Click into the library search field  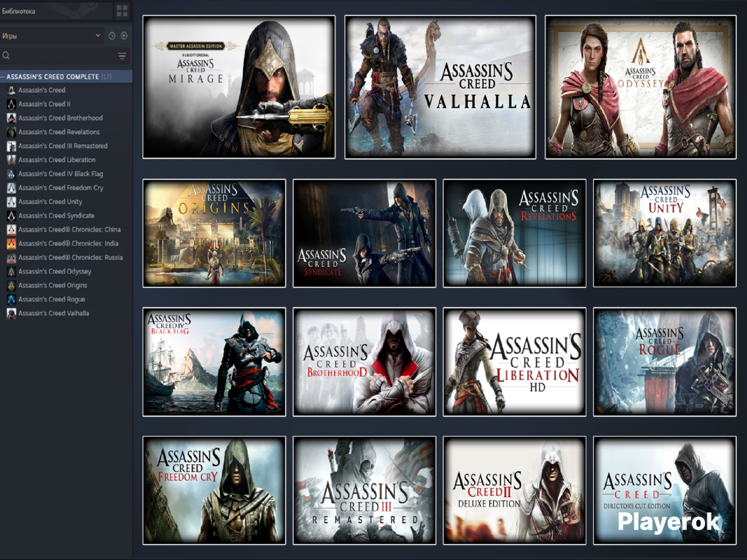63,56
